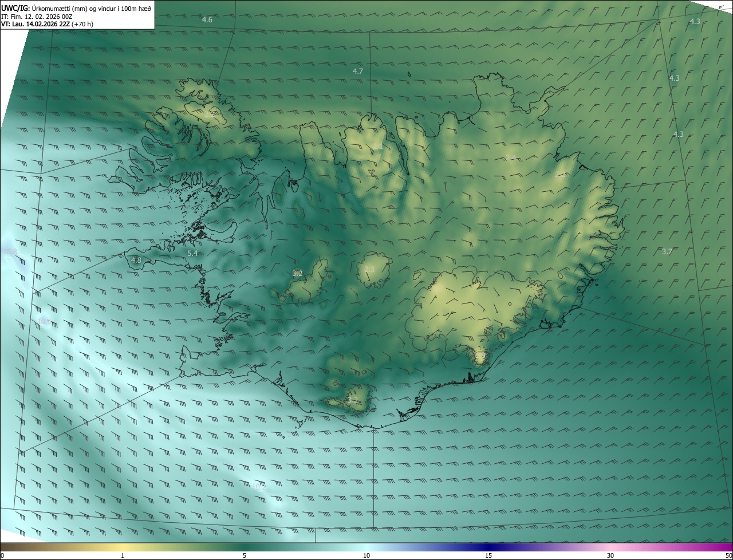
Task: Click the '50' tick on colour scale
Action: coord(728,555)
